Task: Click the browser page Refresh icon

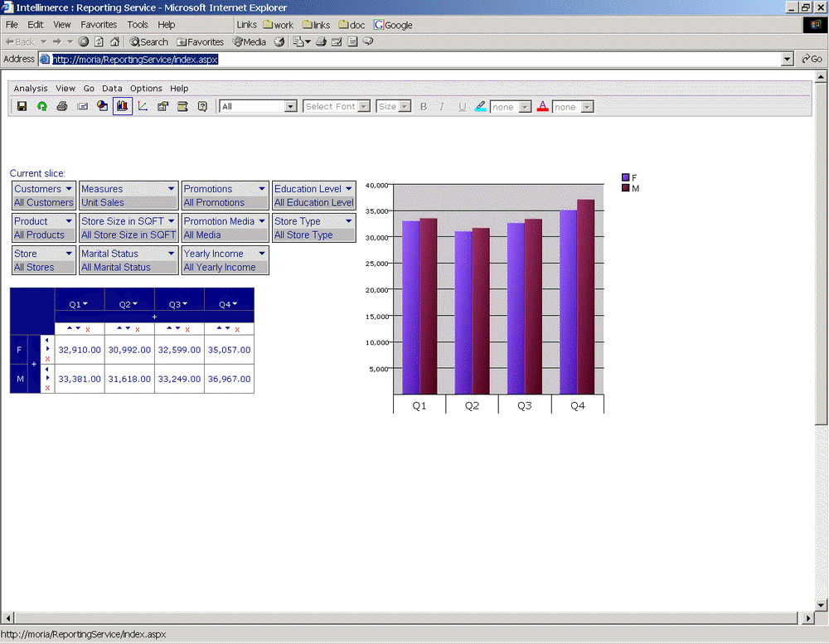Action: pos(99,41)
